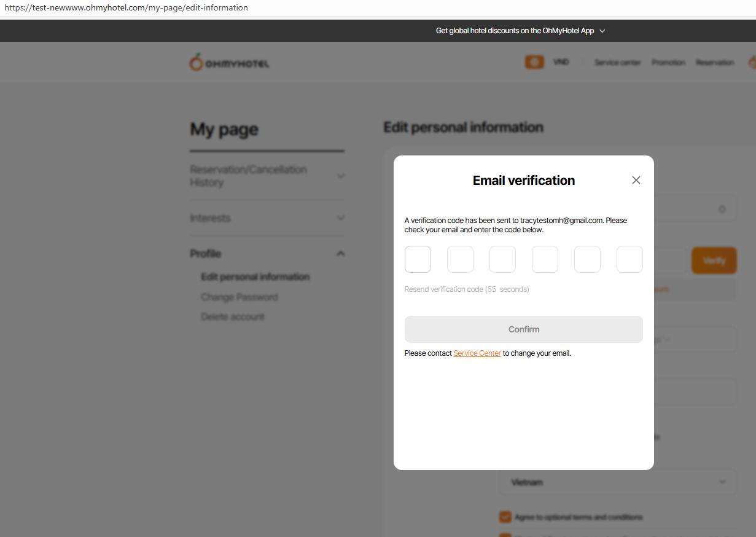The height and width of the screenshot is (537, 756).
Task: Collapse the Profile section chevron
Action: pyautogui.click(x=341, y=254)
